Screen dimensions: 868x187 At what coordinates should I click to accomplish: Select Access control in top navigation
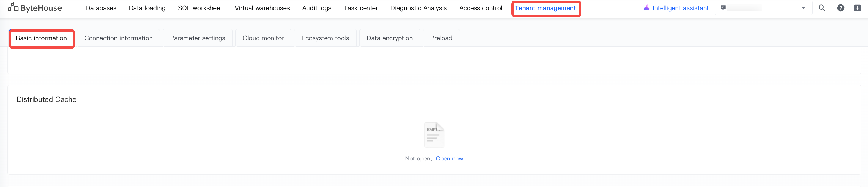[480, 8]
